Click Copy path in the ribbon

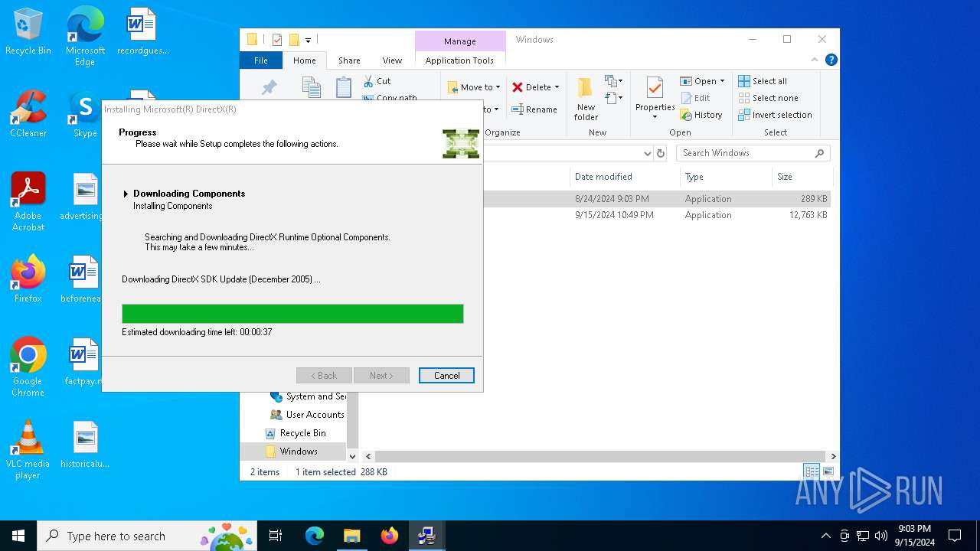390,97
